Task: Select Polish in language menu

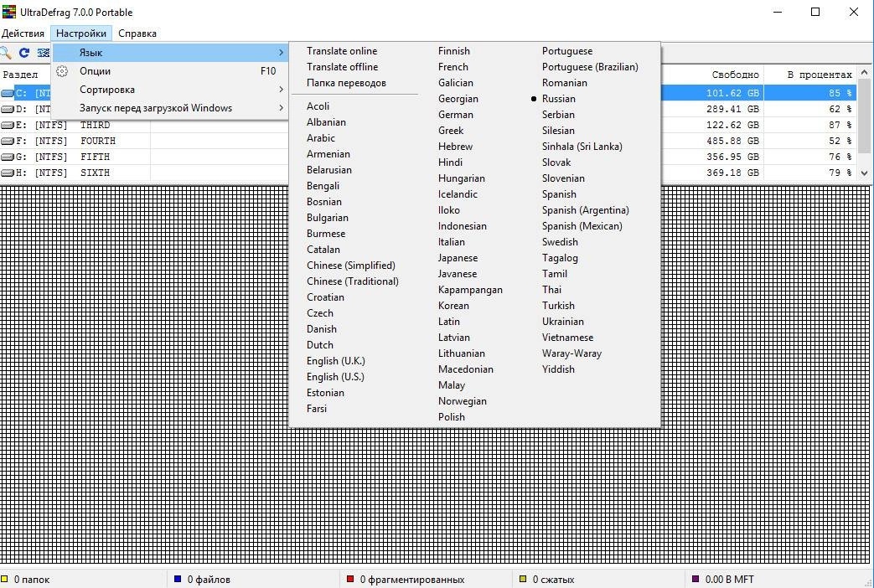Action: tap(451, 417)
